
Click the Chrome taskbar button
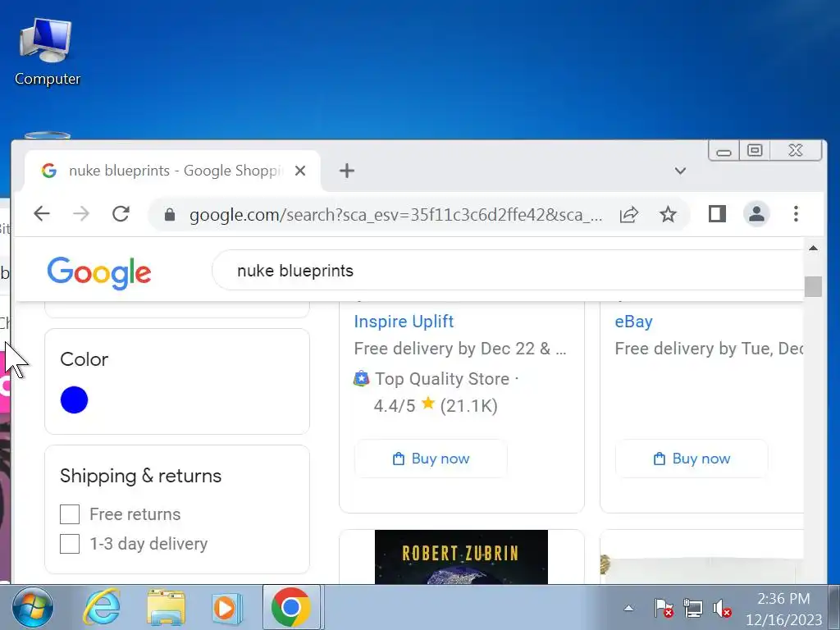pos(291,608)
